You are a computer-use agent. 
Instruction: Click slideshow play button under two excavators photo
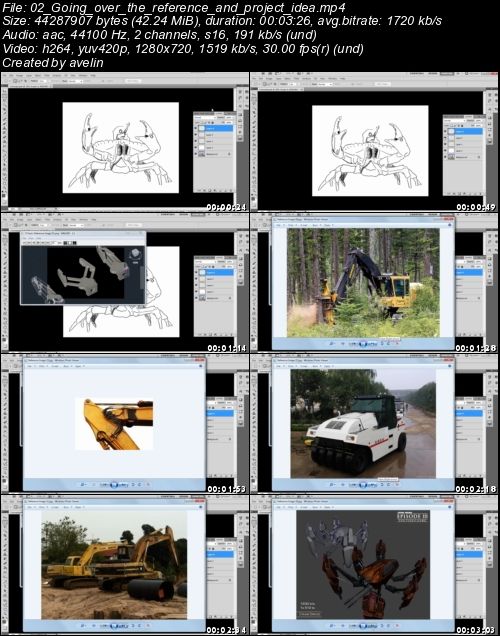(114, 626)
